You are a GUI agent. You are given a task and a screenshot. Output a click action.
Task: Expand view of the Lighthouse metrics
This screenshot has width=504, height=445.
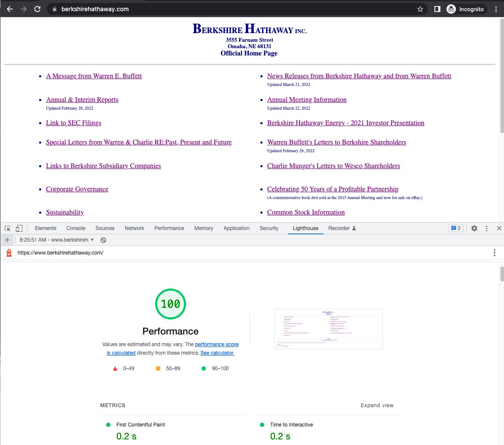(377, 405)
